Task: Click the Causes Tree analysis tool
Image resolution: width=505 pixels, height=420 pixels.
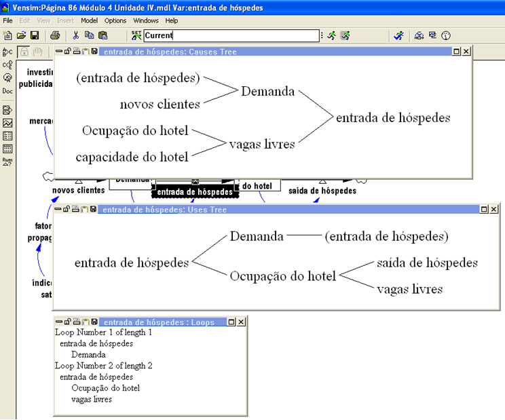Action: 7,52
